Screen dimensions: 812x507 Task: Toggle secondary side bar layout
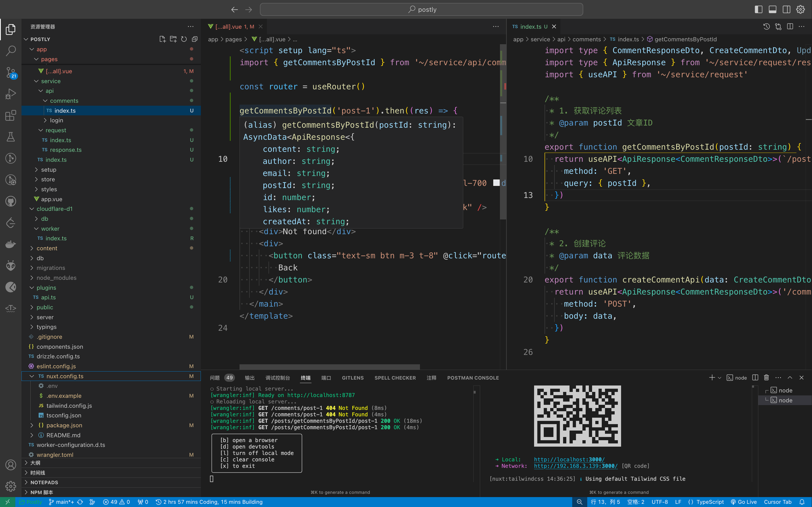pos(786,9)
